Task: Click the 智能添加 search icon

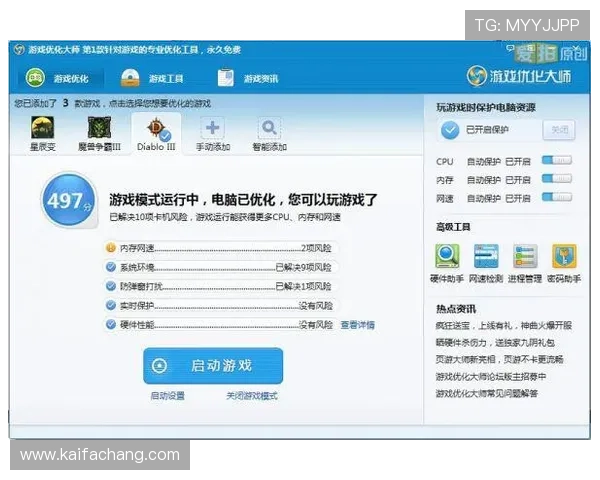Action: [x=269, y=128]
